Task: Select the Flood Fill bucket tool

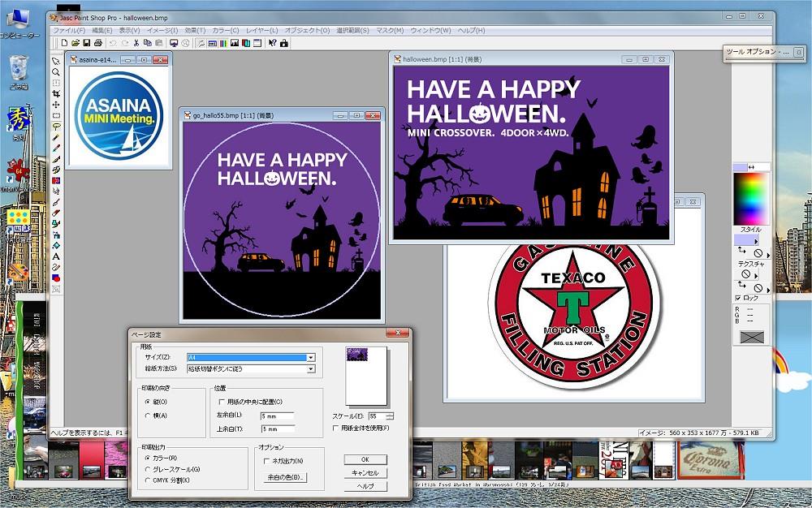Action: click(56, 245)
